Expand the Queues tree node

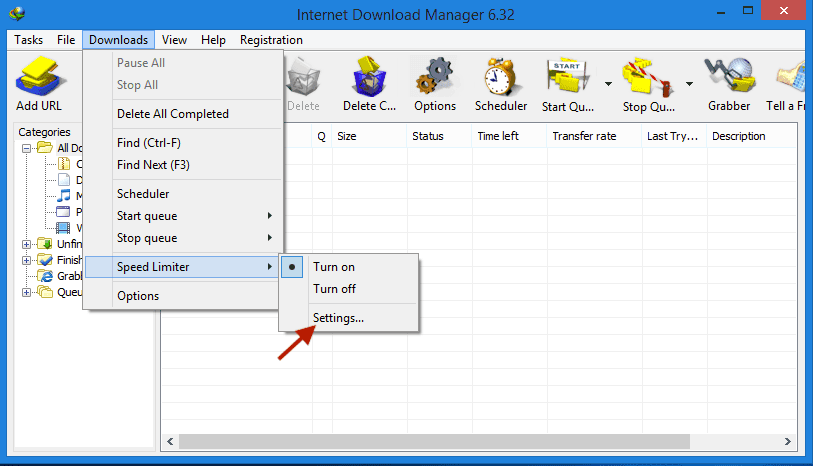26,292
